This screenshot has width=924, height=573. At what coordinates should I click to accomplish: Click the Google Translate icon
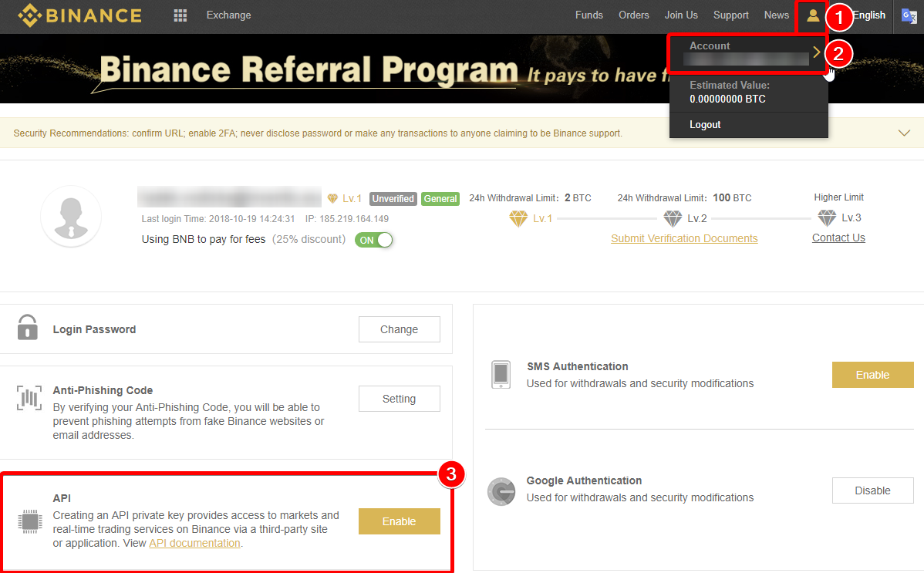(909, 16)
